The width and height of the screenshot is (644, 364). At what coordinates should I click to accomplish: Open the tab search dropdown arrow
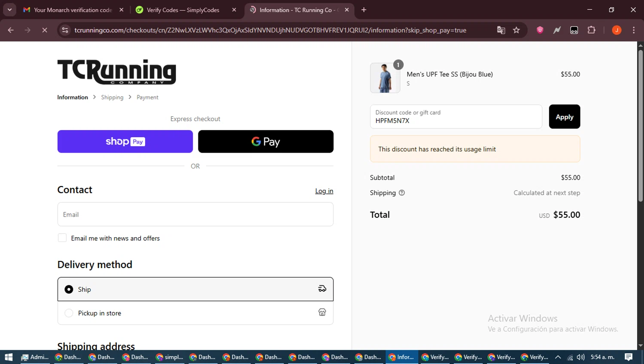pos(9,9)
